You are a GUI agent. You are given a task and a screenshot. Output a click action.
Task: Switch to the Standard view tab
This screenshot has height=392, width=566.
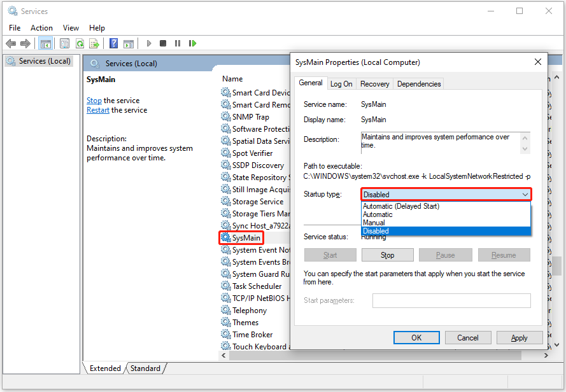point(145,368)
